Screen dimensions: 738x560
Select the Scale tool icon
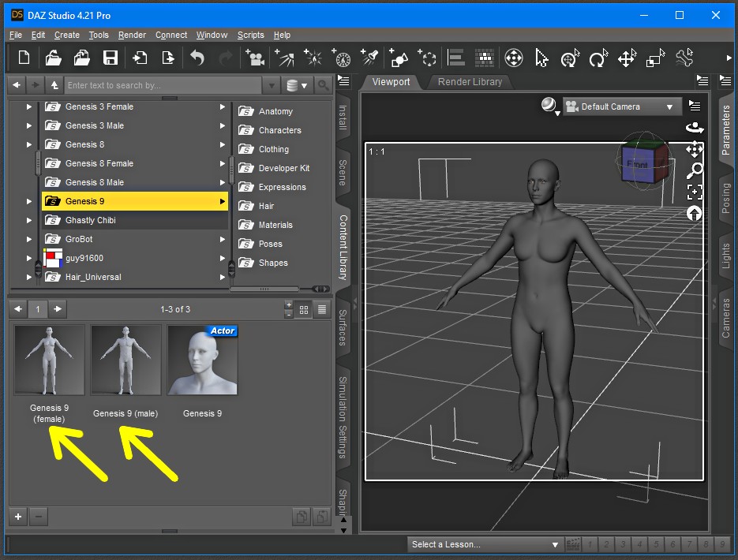click(x=655, y=58)
